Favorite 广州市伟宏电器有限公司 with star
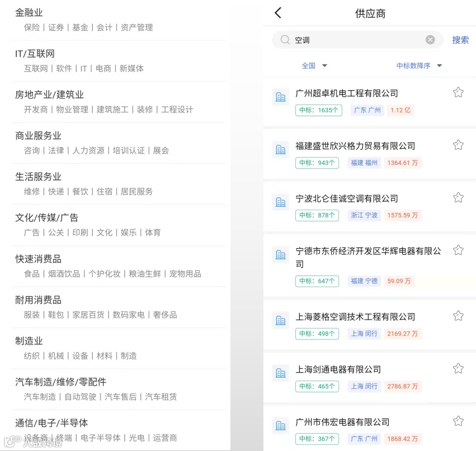476x451 pixels. tap(458, 421)
